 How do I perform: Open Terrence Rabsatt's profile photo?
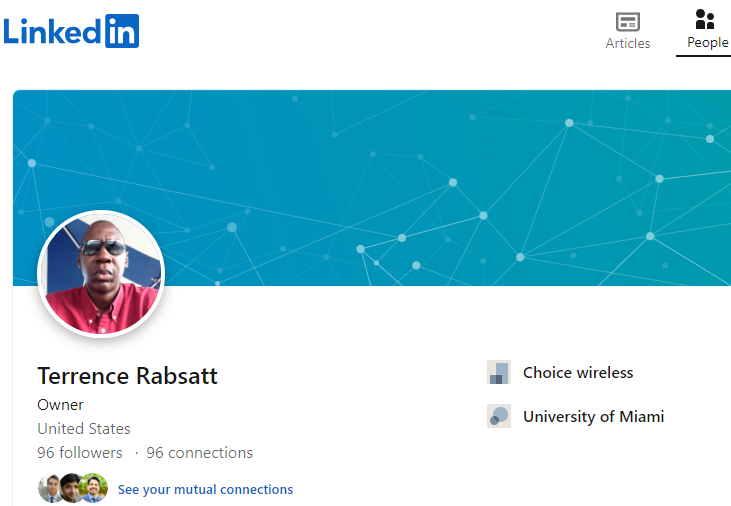[101, 274]
